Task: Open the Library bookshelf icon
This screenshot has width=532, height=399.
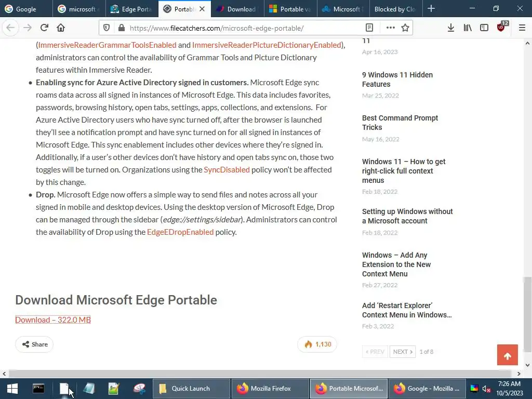Action: (468, 28)
